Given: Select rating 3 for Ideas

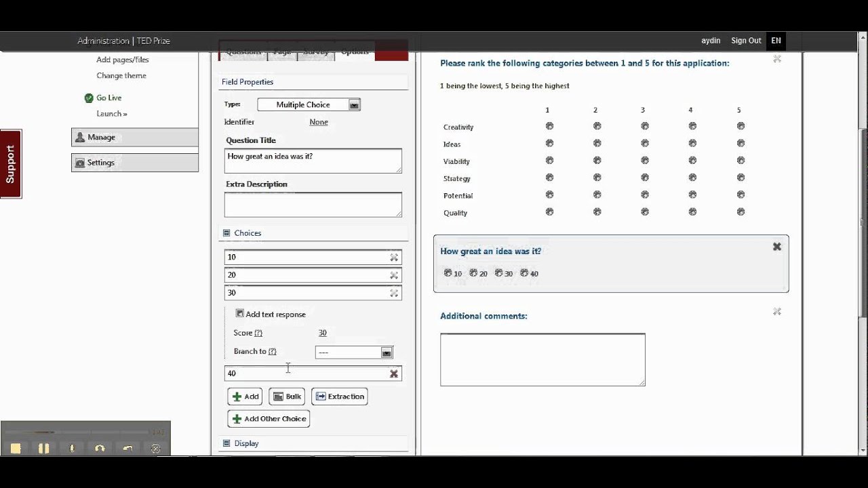Looking at the screenshot, I should (645, 143).
